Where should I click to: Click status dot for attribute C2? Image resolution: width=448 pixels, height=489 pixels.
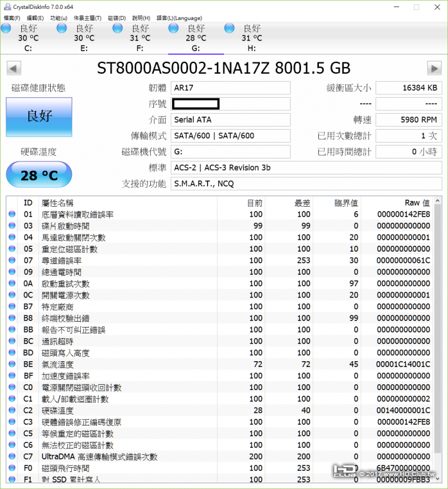(x=12, y=410)
